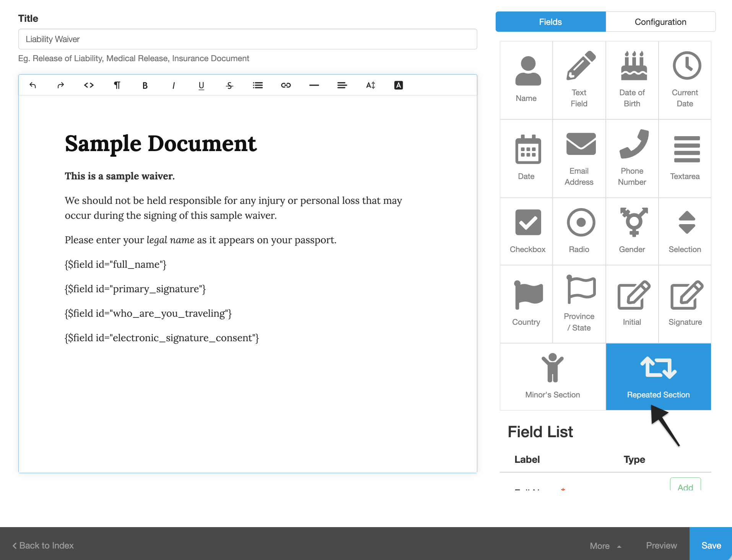Save the waiver document
This screenshot has width=732, height=560.
pos(711,544)
